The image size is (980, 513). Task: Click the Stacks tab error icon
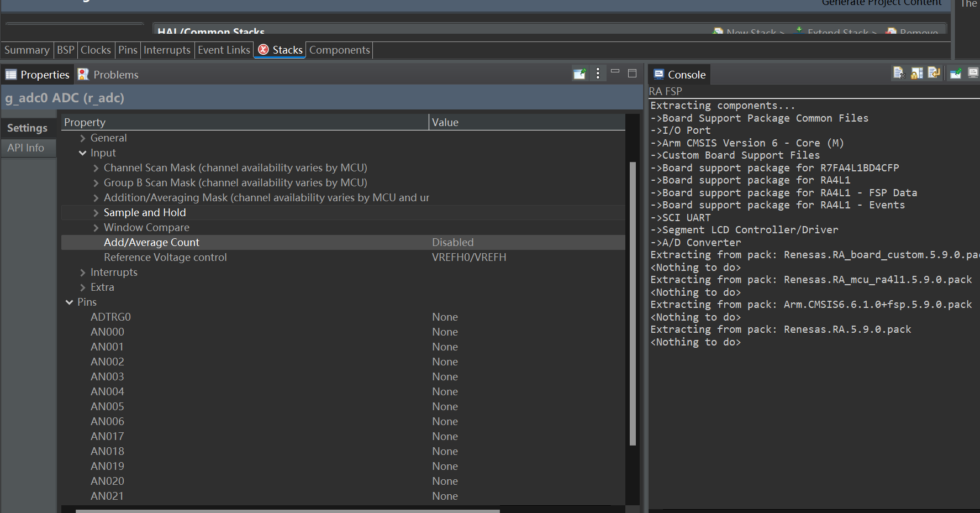coord(264,50)
